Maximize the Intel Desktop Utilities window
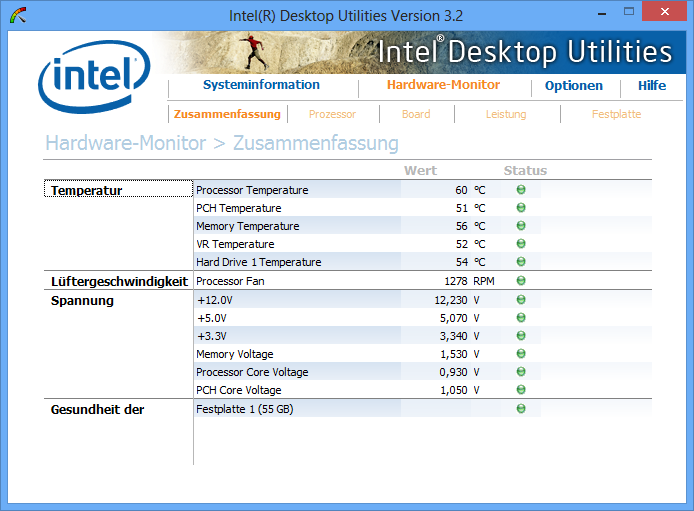694x511 pixels. coord(628,12)
